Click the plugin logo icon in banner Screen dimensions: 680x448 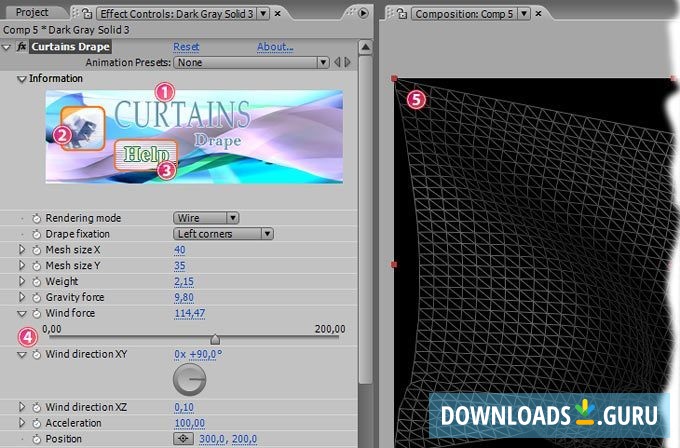pos(82,128)
